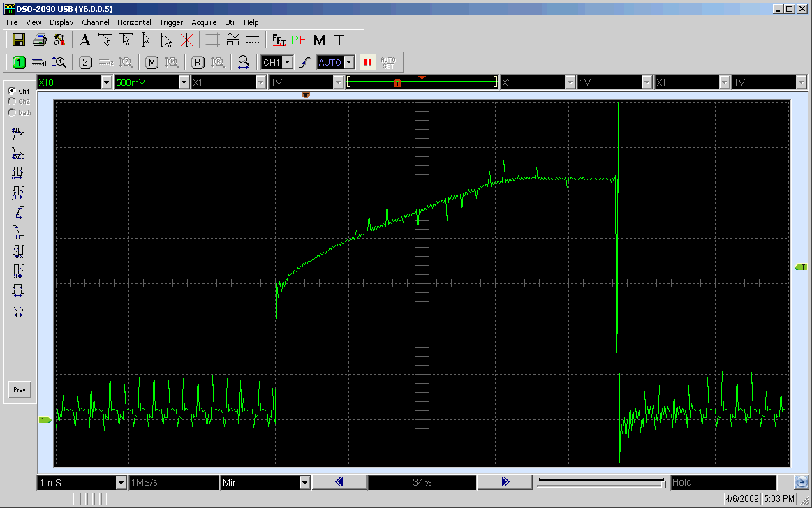Select the text annotation A tool
Screen dimensions: 812x508
tap(84, 40)
